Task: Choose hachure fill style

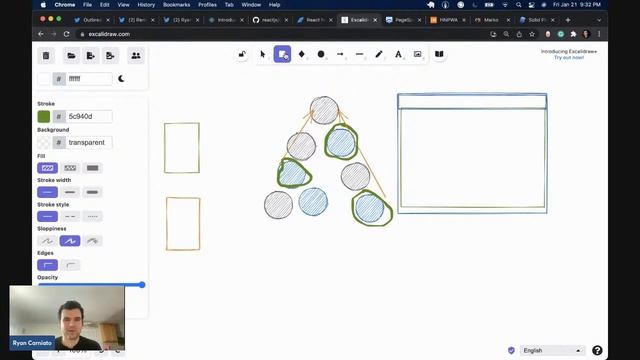Action: 47,168
